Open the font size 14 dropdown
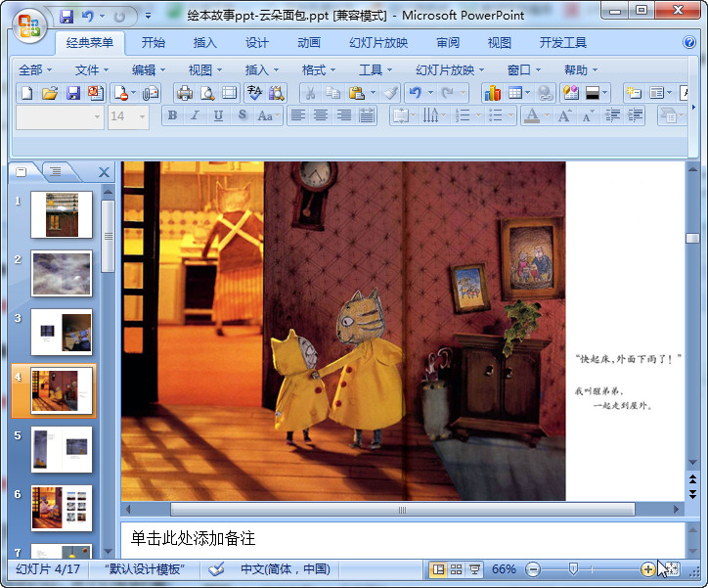Viewport: 708px width, 588px height. click(x=142, y=117)
